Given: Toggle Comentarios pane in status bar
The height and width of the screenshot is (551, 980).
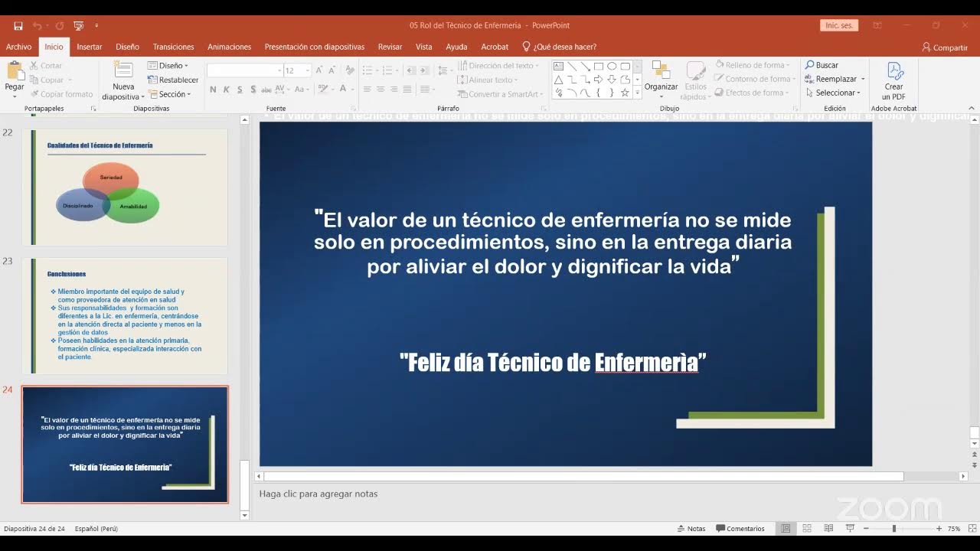Looking at the screenshot, I should [740, 529].
